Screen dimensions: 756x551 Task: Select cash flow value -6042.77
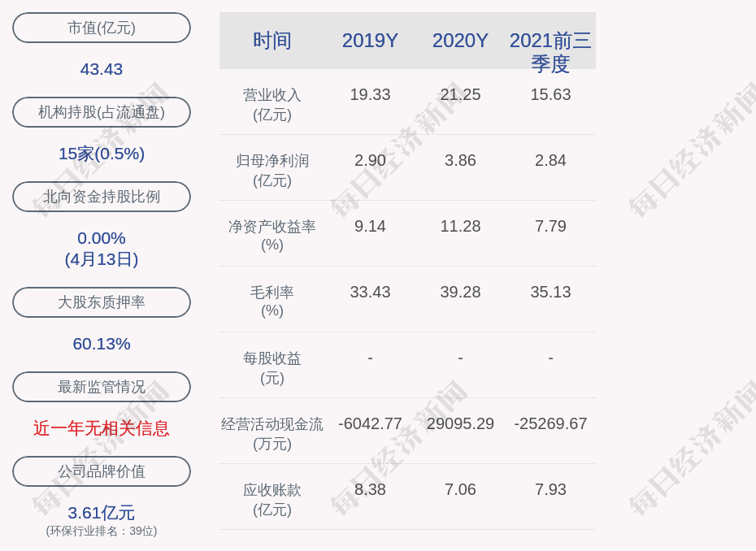[x=371, y=423]
